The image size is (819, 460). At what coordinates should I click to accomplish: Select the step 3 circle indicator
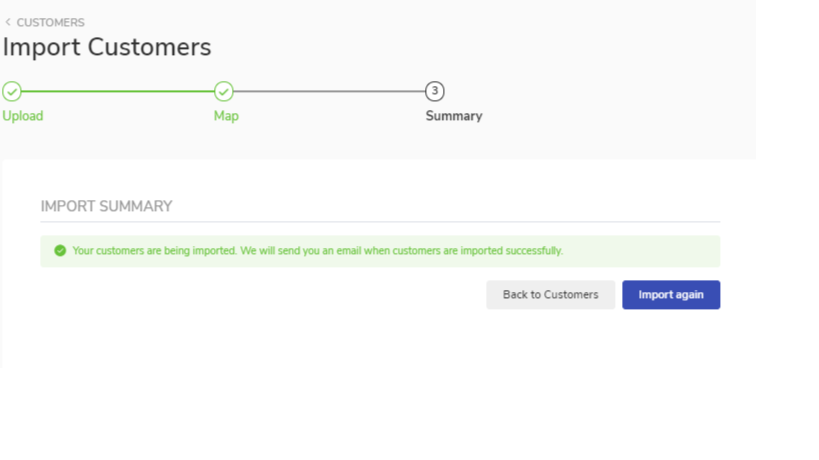point(434,92)
